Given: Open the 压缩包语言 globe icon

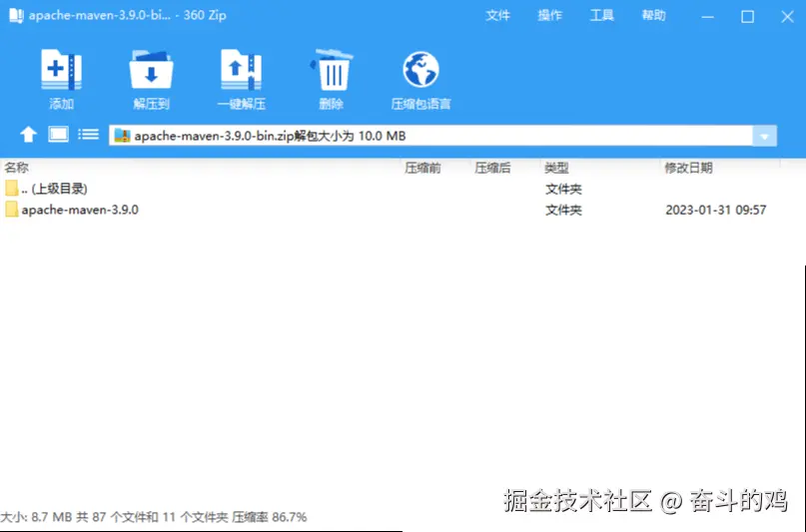Looking at the screenshot, I should pos(421,69).
